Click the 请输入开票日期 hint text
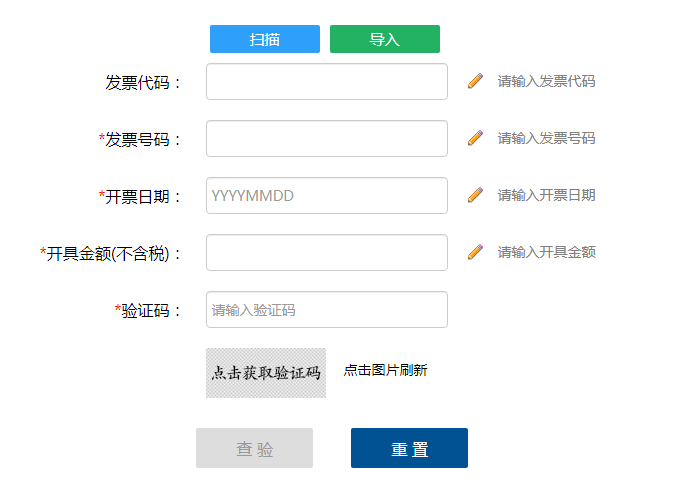The height and width of the screenshot is (492, 688). [x=546, y=195]
